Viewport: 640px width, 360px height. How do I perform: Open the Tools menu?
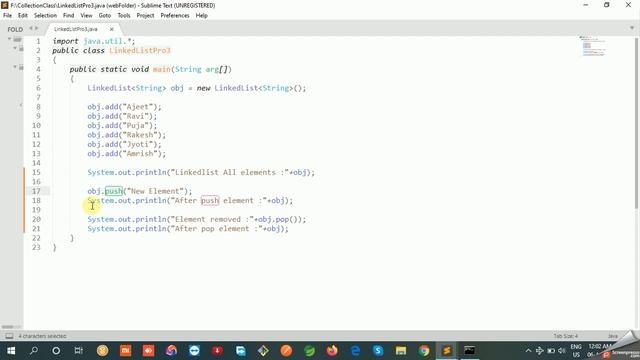124,16
